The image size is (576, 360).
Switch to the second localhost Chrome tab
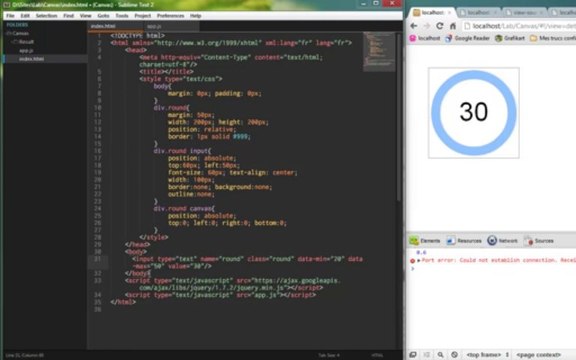point(479,13)
